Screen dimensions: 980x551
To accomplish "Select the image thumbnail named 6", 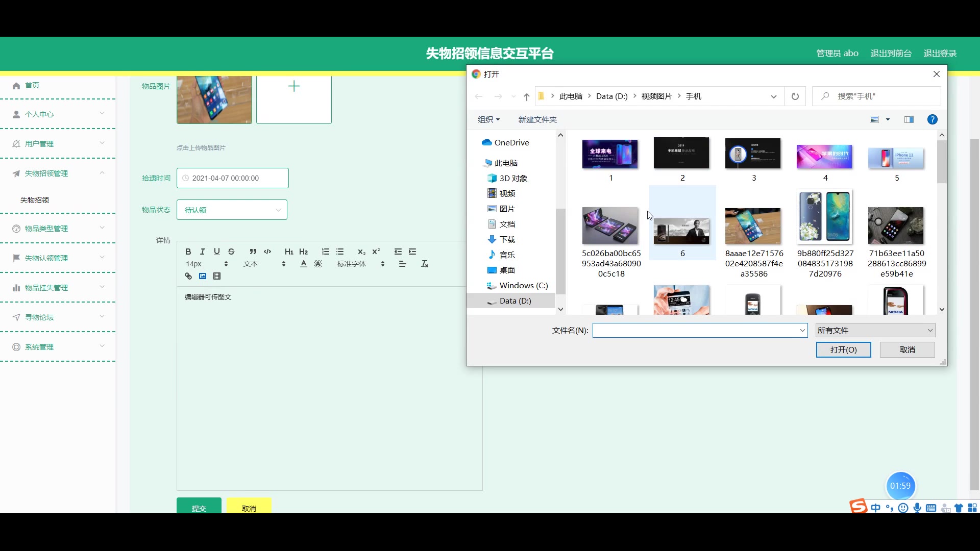I will [x=682, y=231].
